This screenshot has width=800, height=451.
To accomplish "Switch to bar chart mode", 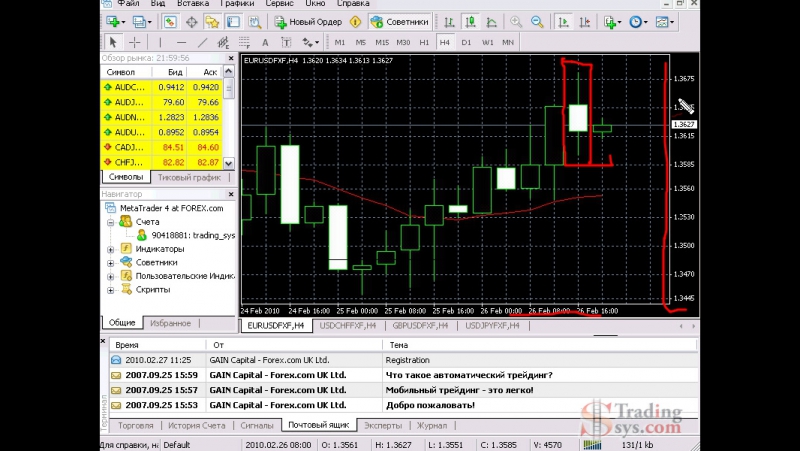I will 449,22.
